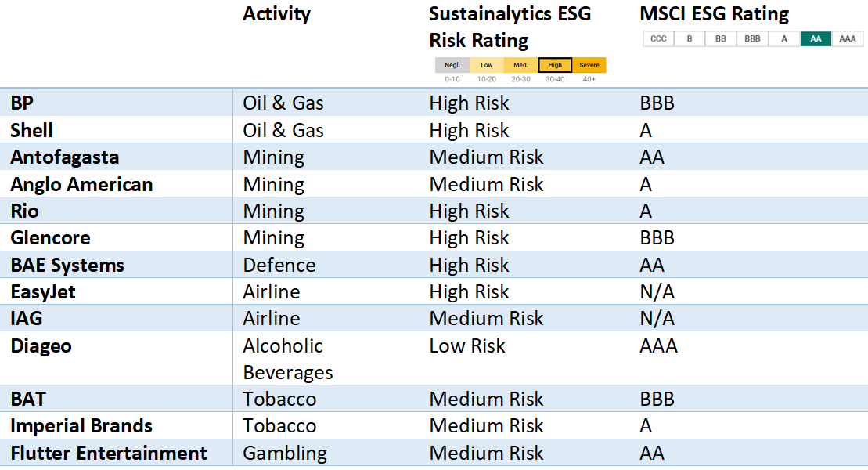Click the 'B' MSCI rating badge
Image resolution: width=868 pixels, height=470 pixels.
click(689, 38)
